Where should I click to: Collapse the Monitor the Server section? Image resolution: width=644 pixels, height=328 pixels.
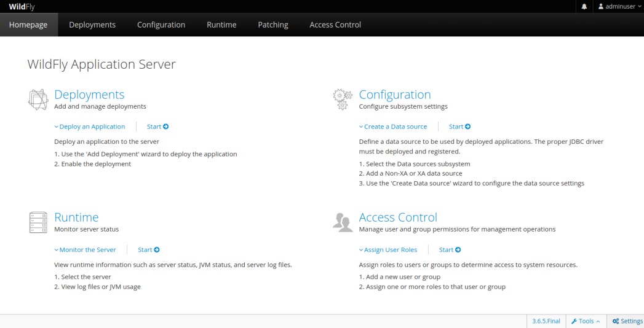[x=85, y=250]
